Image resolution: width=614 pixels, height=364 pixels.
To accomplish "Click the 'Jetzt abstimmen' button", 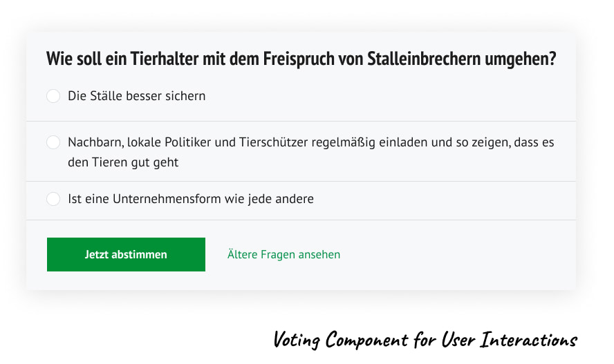I will [x=126, y=254].
